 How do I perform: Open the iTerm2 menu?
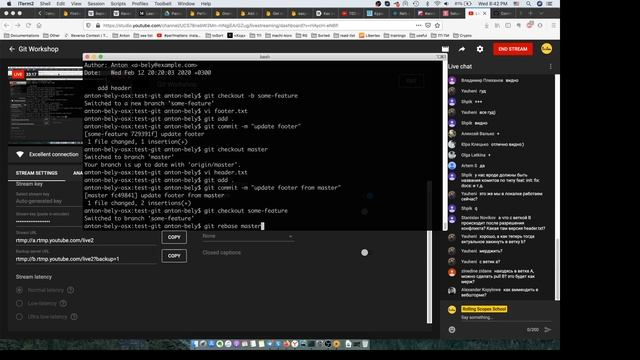[x=26, y=3]
